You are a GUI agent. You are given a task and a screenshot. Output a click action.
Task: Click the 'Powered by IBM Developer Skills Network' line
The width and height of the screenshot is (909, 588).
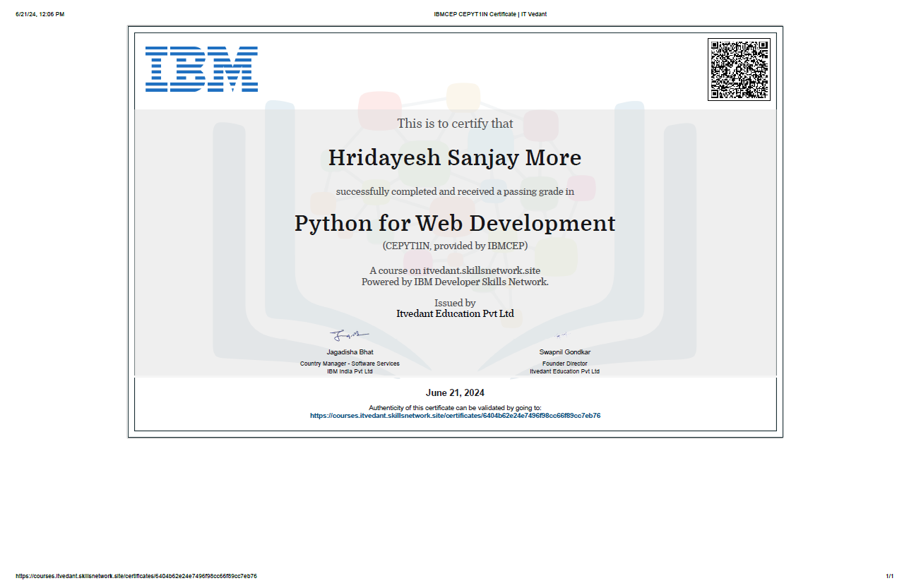[x=455, y=282]
